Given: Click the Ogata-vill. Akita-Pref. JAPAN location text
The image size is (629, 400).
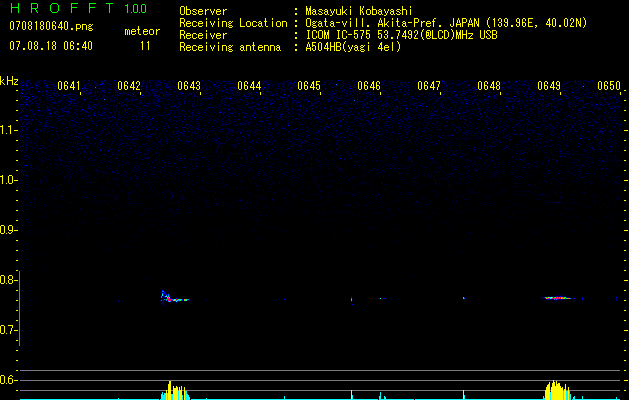Looking at the screenshot, I should pos(446,23).
